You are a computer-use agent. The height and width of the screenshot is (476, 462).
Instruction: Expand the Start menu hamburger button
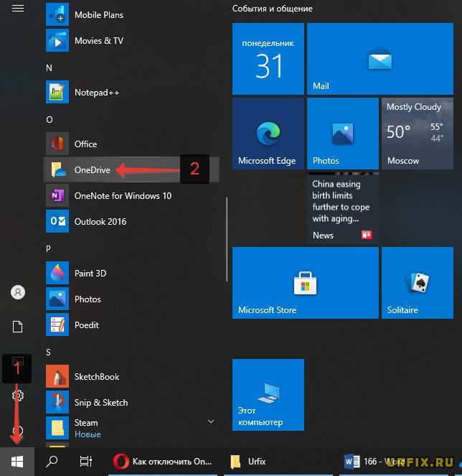click(18, 8)
